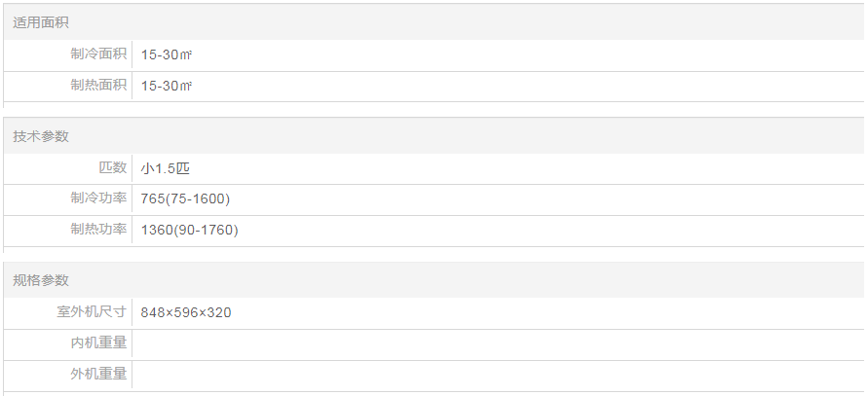Viewport: 868px width, 396px height.
Task: Select the 制冷功率 row label
Action: click(x=98, y=198)
